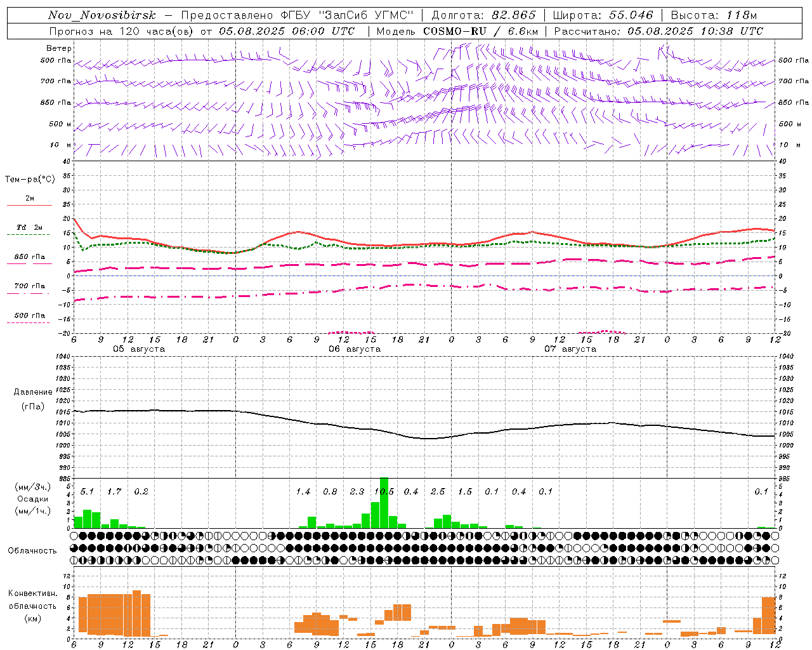This screenshot has height=650, width=812.
Task: Click the precipitation value "1.4"
Action: coord(303,492)
